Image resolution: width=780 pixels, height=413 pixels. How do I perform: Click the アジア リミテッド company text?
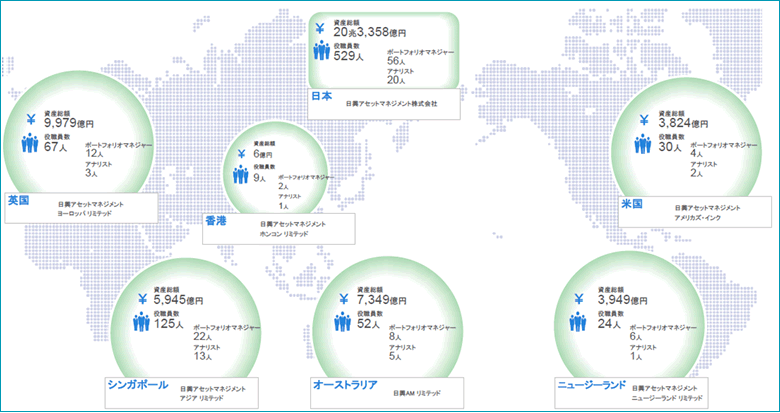coord(202,398)
